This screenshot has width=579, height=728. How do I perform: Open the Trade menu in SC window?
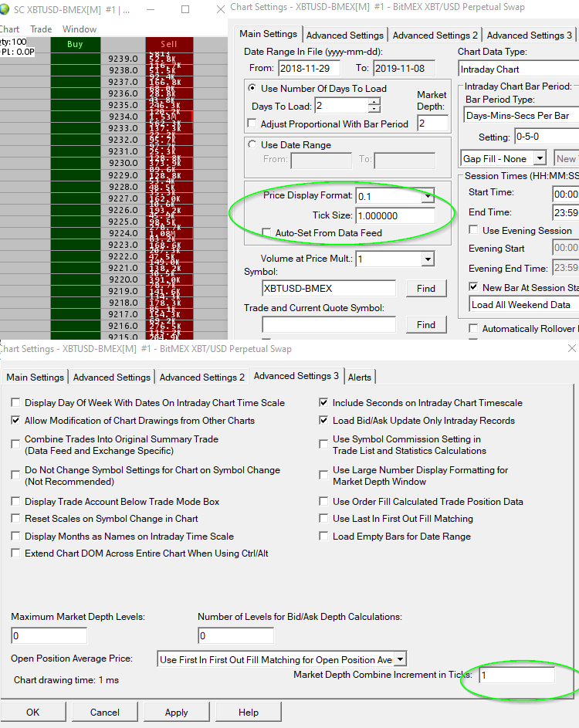(41, 29)
